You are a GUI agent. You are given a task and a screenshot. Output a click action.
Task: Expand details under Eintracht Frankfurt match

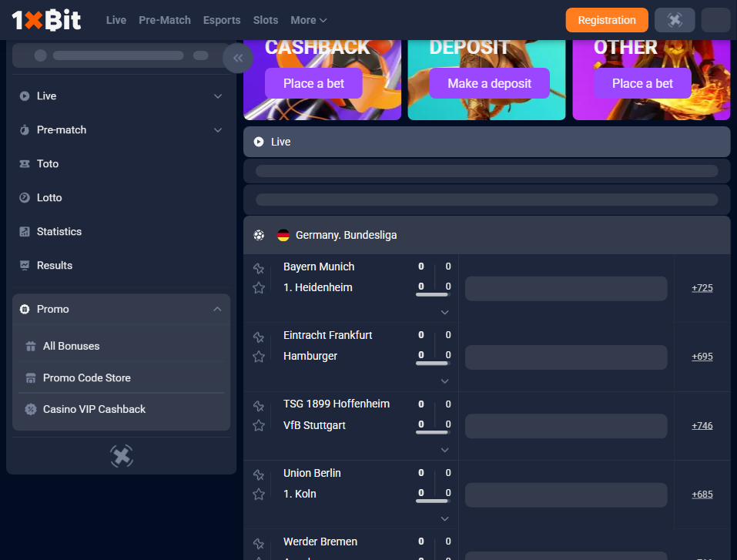[x=444, y=381]
